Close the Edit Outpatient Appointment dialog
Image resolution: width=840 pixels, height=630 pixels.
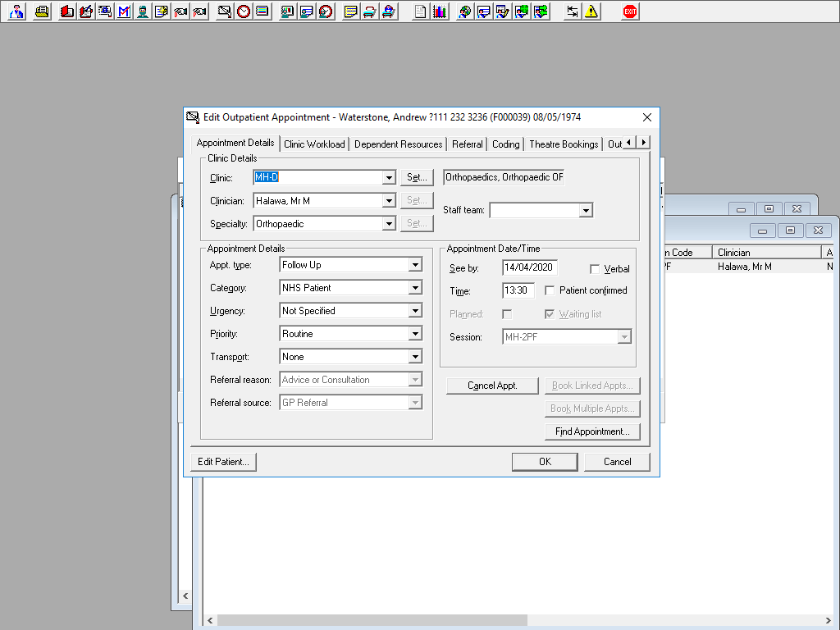(x=647, y=117)
